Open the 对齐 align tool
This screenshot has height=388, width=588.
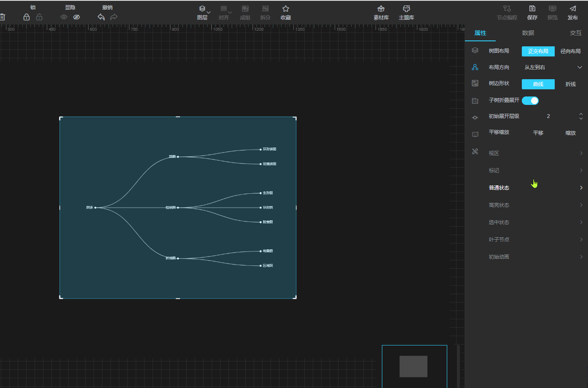click(x=224, y=13)
